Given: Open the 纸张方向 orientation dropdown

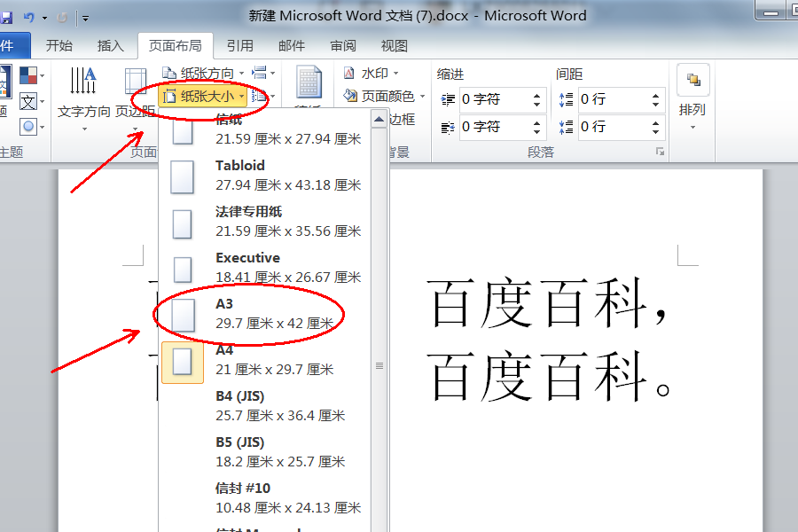Looking at the screenshot, I should pos(202,74).
